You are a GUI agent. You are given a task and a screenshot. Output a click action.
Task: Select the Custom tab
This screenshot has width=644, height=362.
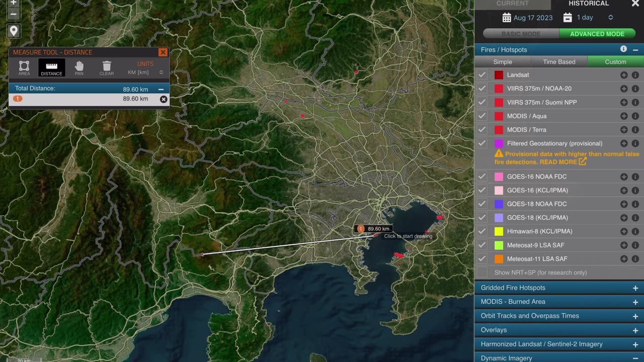[615, 62]
